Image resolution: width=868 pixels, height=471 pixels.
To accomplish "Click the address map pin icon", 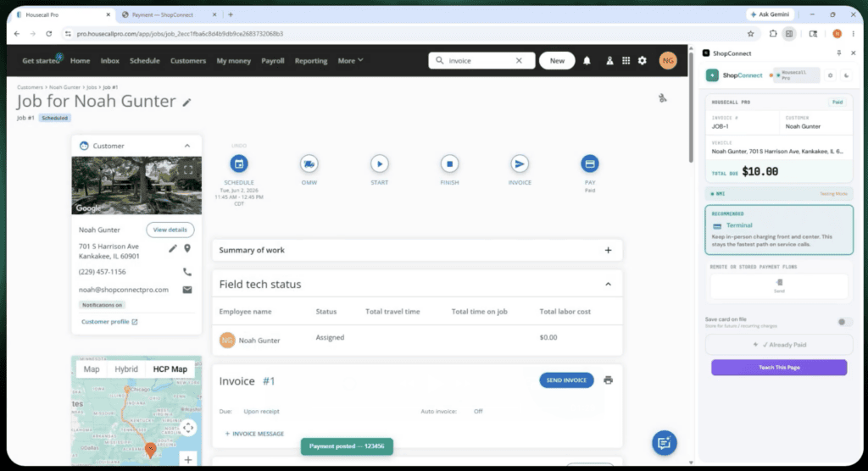I will [x=187, y=248].
